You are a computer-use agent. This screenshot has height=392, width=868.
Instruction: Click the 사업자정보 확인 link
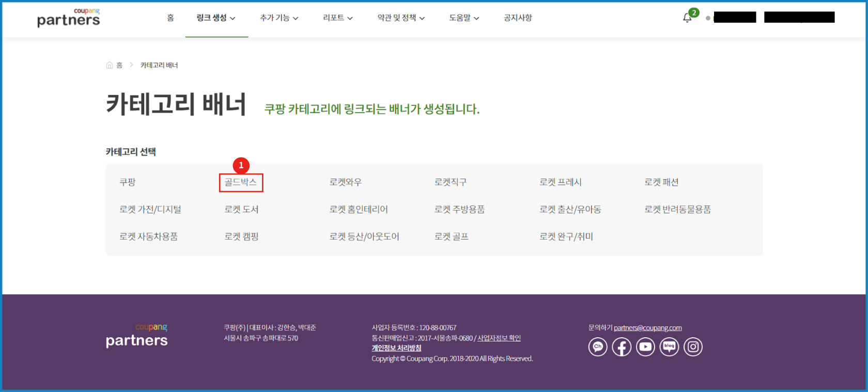(499, 338)
